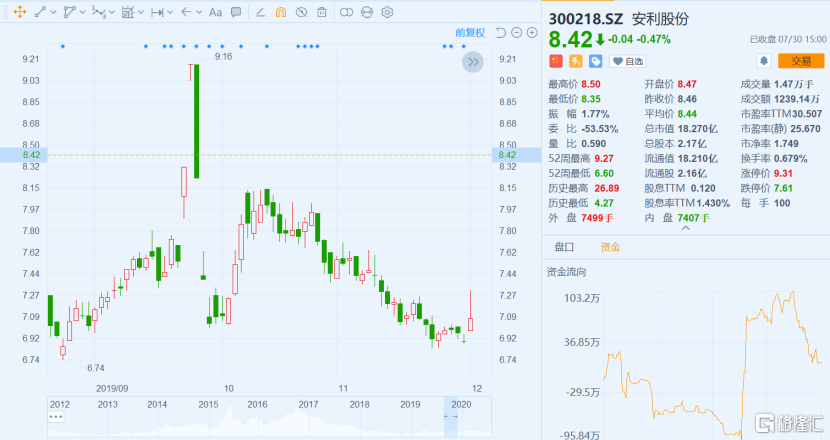The image size is (830, 440).
Task: Click the 52周最高 9.27 value
Action: pyautogui.click(x=604, y=158)
